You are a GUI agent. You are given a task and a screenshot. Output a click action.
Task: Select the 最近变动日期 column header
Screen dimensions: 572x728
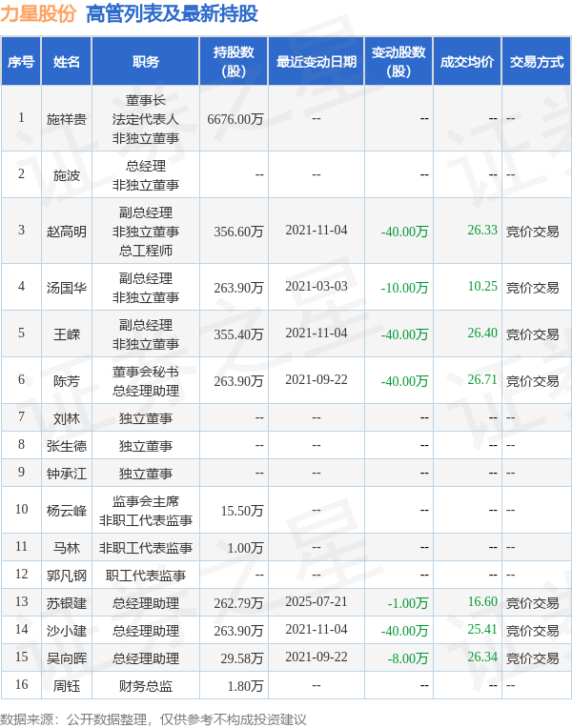[x=317, y=62]
